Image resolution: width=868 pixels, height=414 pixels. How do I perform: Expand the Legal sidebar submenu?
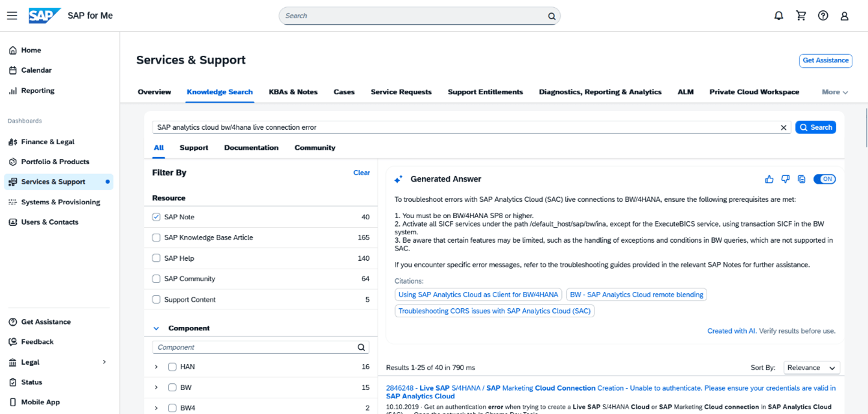104,362
